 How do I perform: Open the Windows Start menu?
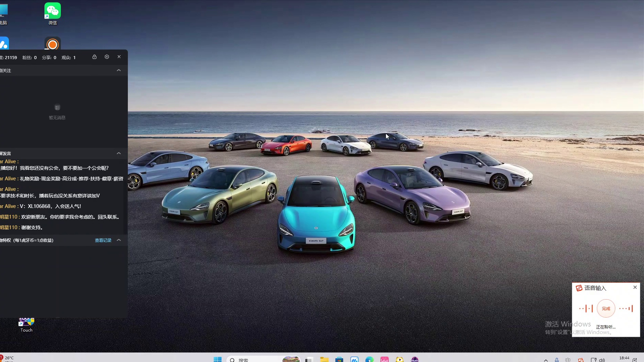click(217, 359)
